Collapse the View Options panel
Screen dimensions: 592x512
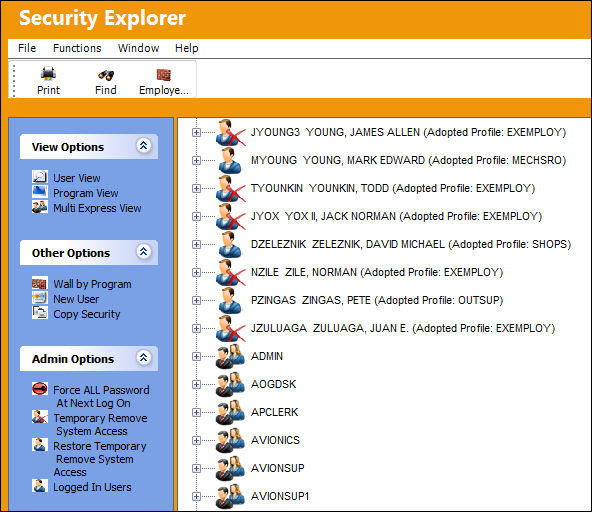[143, 146]
